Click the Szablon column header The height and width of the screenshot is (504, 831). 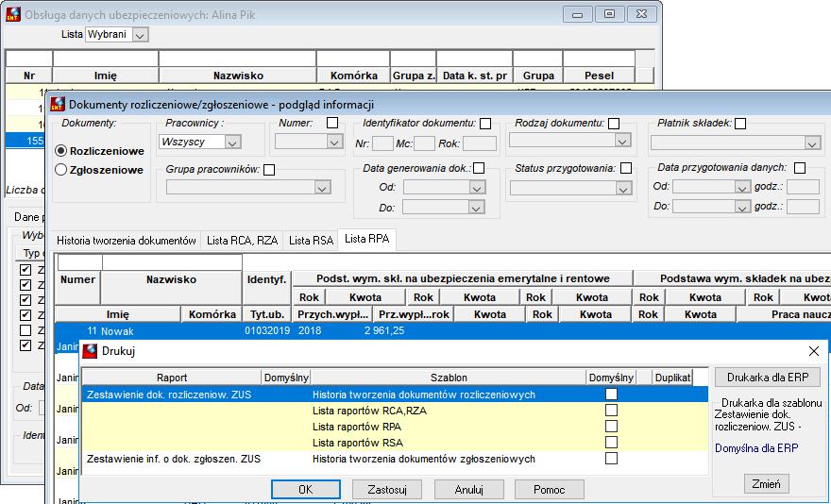(x=449, y=378)
